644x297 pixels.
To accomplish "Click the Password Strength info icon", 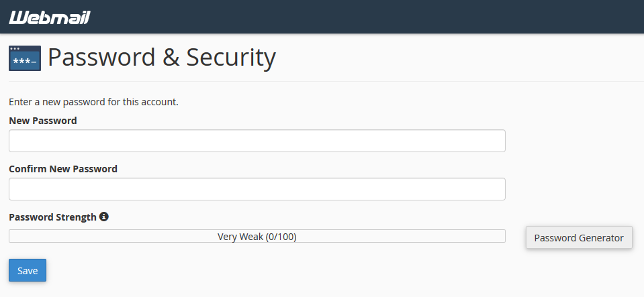I will pyautogui.click(x=104, y=216).
